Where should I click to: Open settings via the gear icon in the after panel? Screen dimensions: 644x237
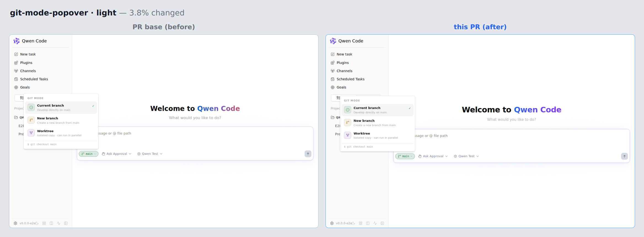click(x=332, y=223)
